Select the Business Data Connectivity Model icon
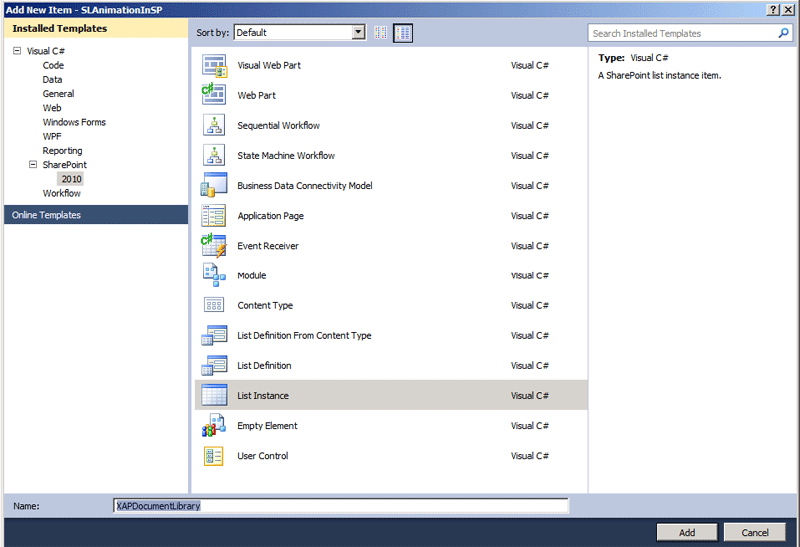 coord(214,185)
